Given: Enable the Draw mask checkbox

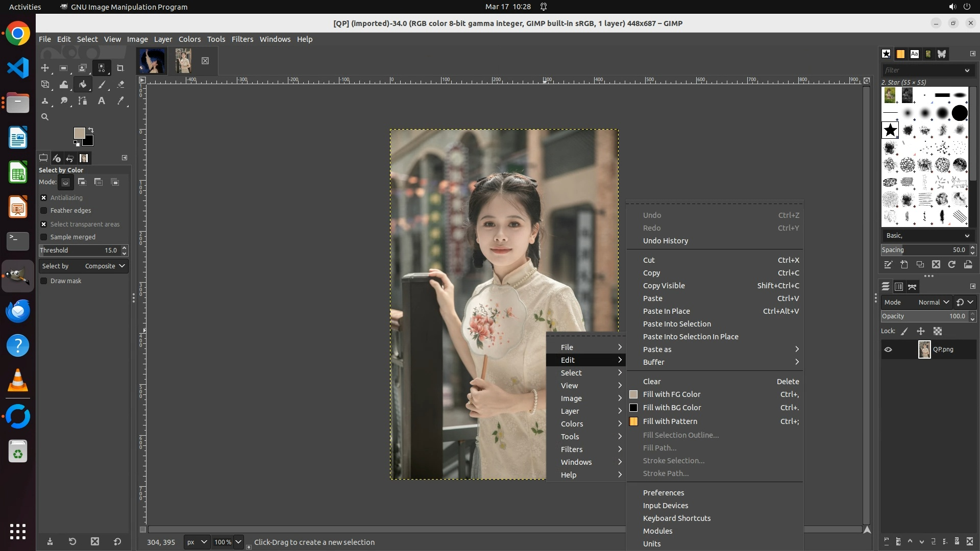Looking at the screenshot, I should (44, 281).
